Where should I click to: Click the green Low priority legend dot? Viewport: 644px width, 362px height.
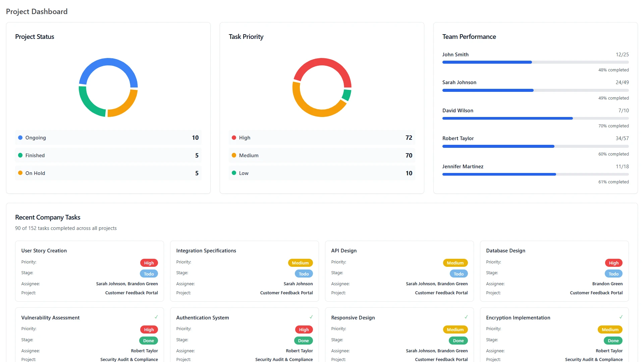(234, 173)
